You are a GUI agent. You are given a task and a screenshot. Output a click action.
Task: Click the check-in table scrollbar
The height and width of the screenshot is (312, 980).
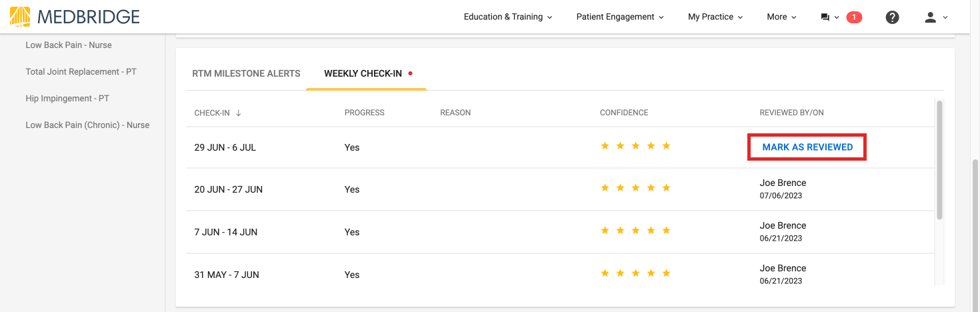point(939,160)
